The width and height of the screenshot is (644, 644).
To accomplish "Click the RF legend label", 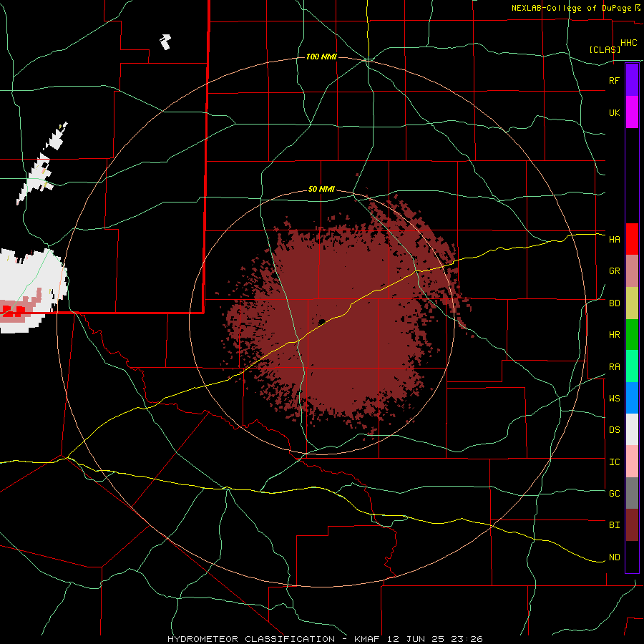I will click(x=615, y=80).
